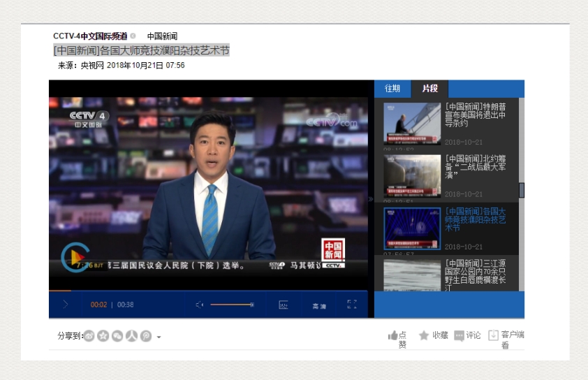
Task: Share to Weibo icon
Action: tap(89, 336)
